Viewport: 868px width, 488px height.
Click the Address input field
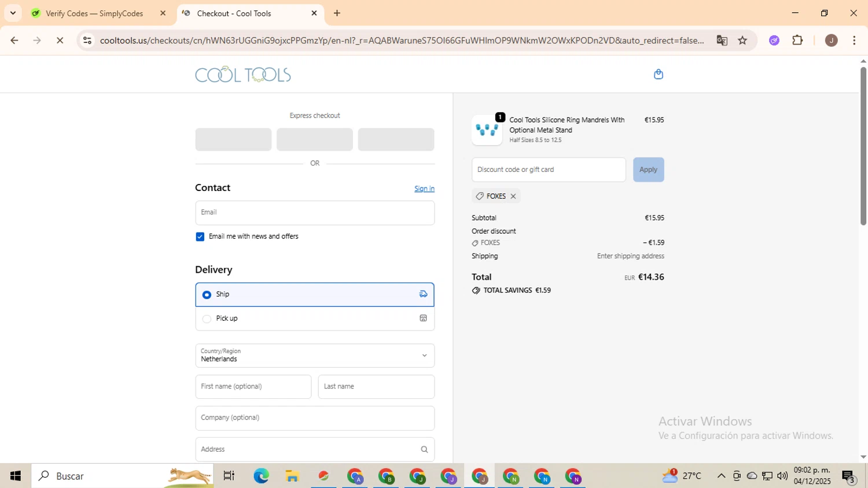[315, 450]
